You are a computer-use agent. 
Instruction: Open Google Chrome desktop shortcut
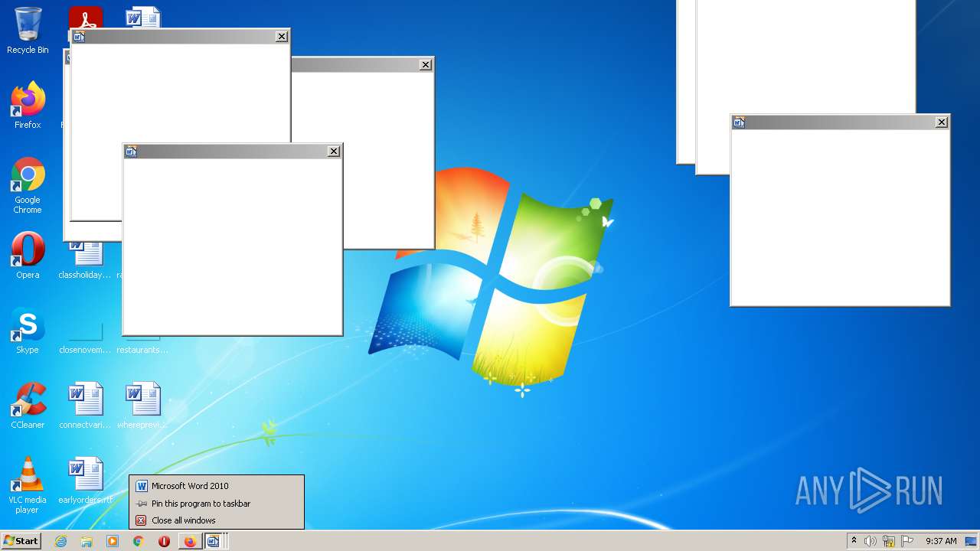[x=28, y=185]
